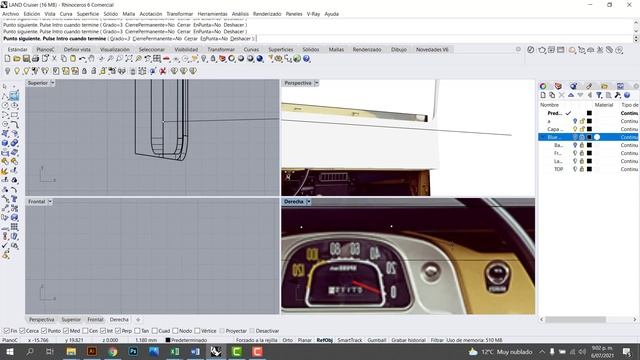The height and width of the screenshot is (360, 640).
Task: Click the red X delete icon
Action: tap(162, 71)
